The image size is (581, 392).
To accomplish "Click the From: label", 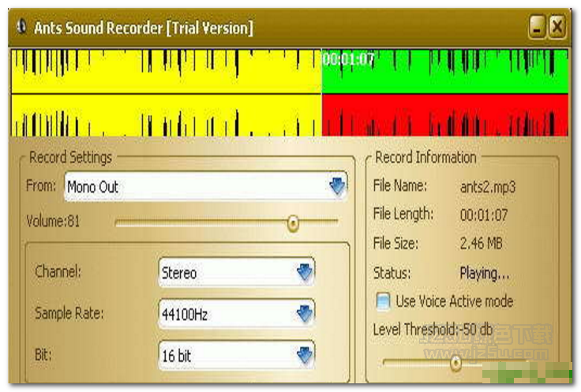I will [x=41, y=185].
